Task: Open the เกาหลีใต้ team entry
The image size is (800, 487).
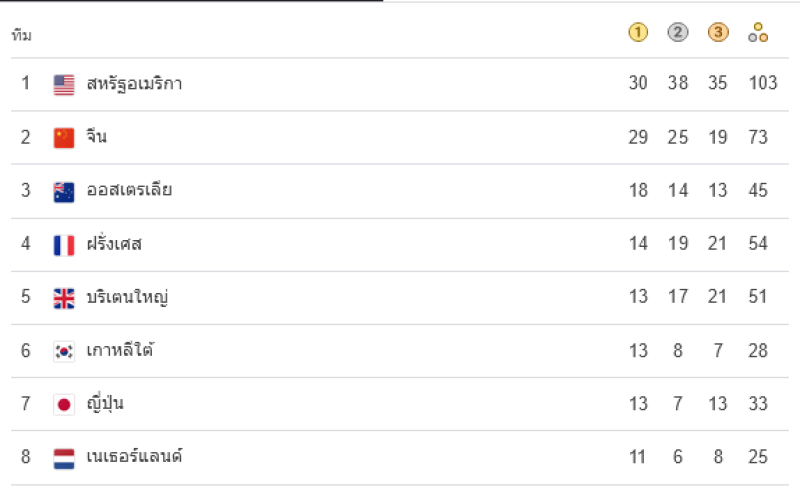Action: (400, 351)
